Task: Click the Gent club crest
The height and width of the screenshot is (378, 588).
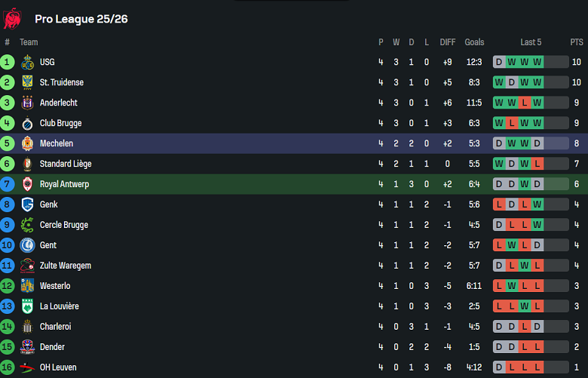Action: coord(28,245)
